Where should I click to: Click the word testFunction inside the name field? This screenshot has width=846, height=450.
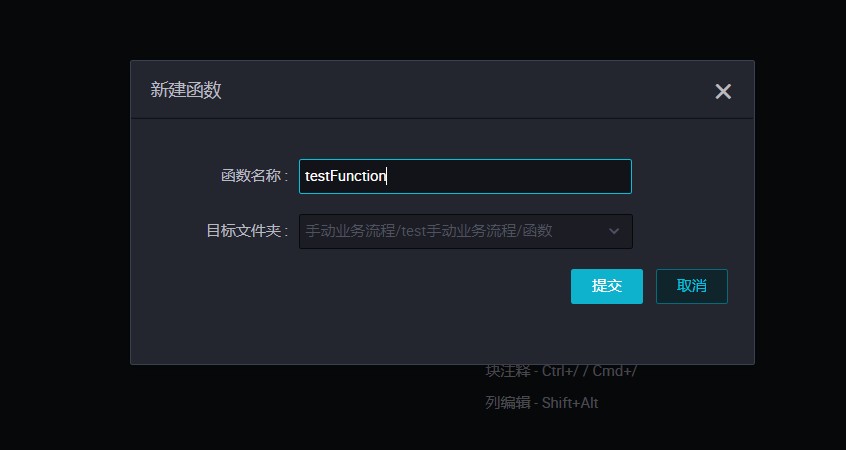(345, 176)
